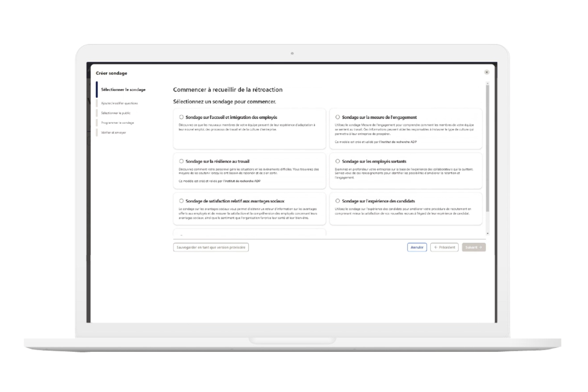Screen dimensions: 588x392
Task: Click the Précédent back-arrow button
Action: (444, 247)
